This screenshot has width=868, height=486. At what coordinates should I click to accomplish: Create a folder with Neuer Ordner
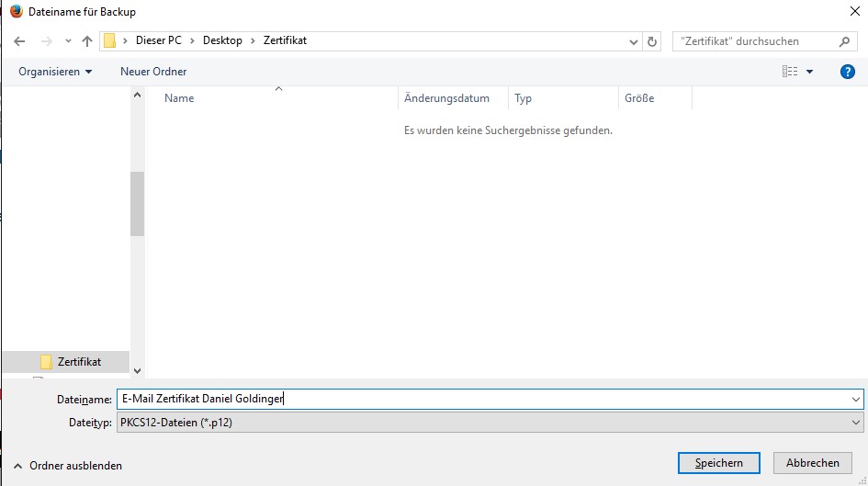click(153, 72)
